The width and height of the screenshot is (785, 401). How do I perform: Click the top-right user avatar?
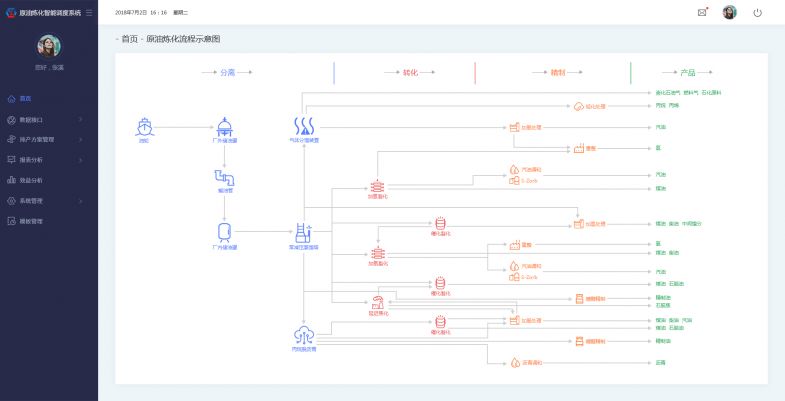(x=729, y=12)
